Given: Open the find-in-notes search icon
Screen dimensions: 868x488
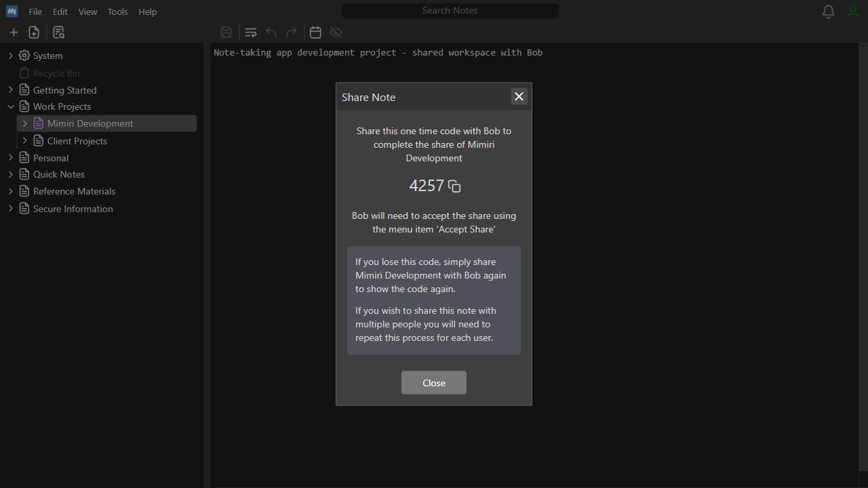Looking at the screenshot, I should point(59,32).
